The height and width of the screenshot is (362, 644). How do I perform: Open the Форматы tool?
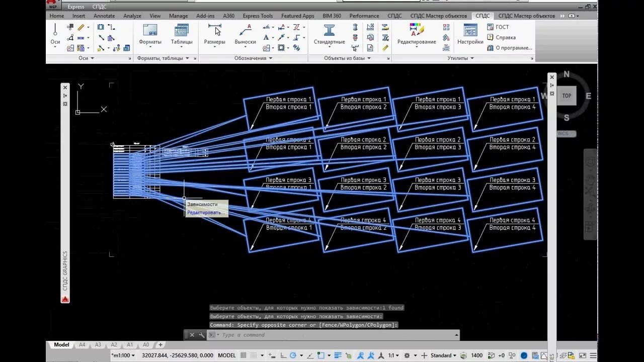pyautogui.click(x=150, y=34)
